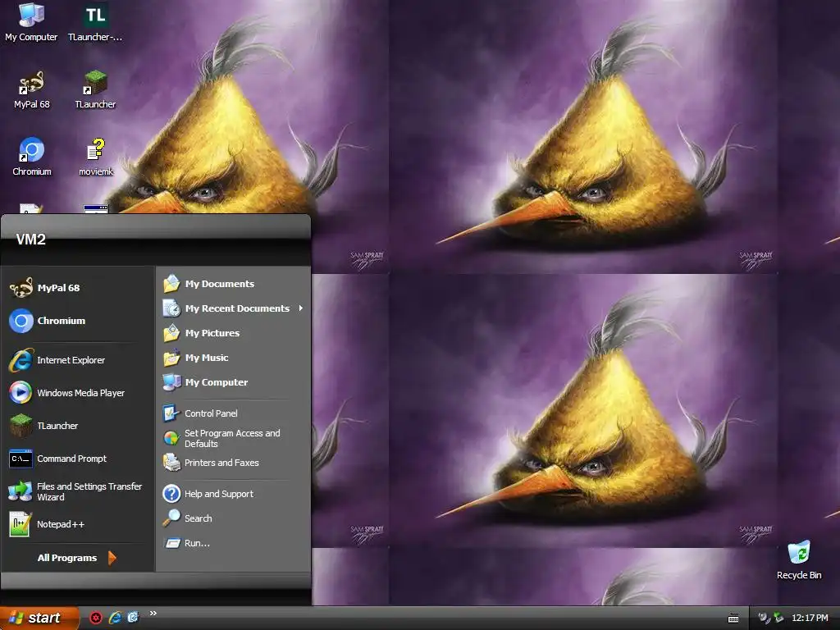Select MyPal 68 desktop shortcut
840x630 pixels.
click(x=32, y=89)
